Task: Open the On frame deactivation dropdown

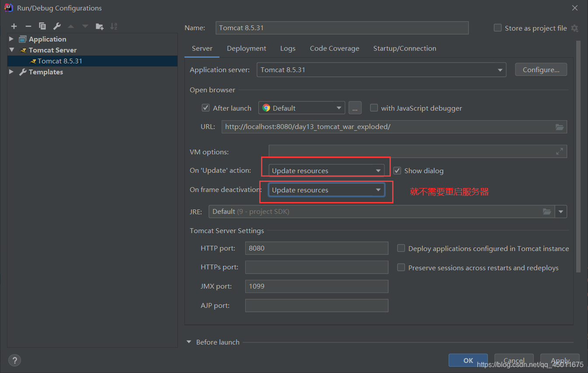Action: click(327, 190)
